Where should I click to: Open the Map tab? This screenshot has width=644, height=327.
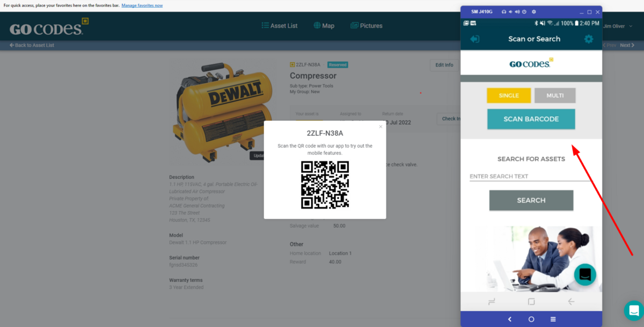(x=324, y=26)
